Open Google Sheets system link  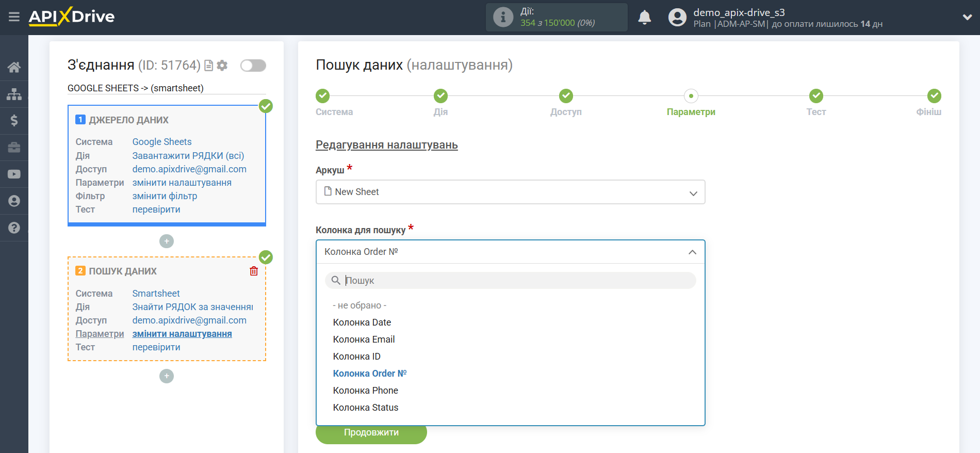pos(162,142)
